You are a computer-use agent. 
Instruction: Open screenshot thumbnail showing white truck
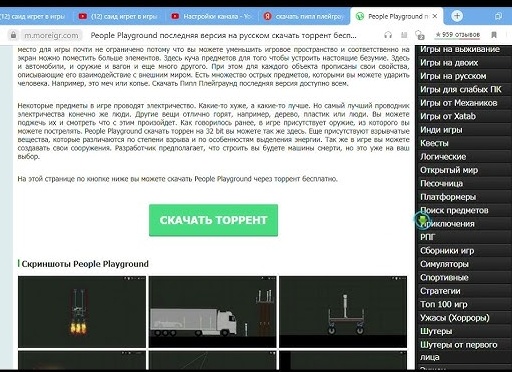213,312
